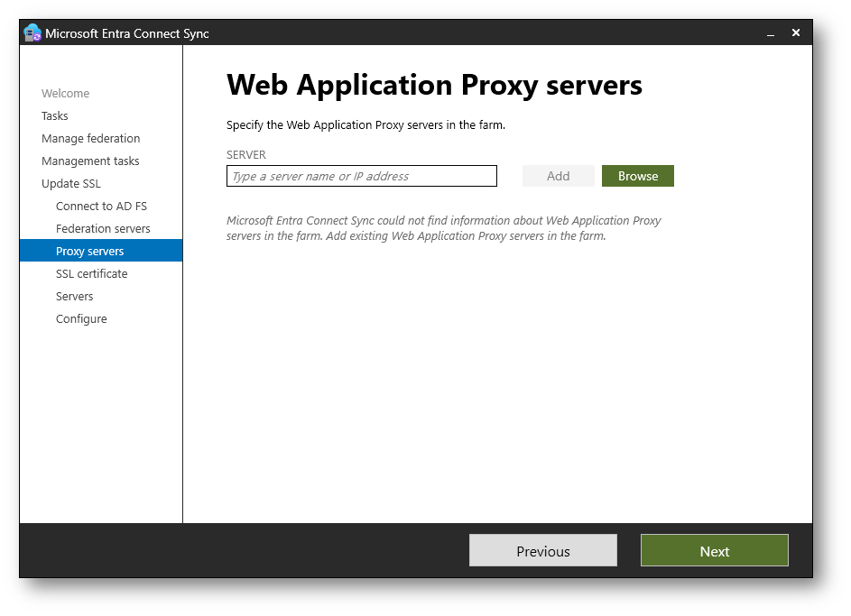Image resolution: width=851 pixels, height=616 pixels.
Task: Browse for a Web Application Proxy server
Action: pyautogui.click(x=637, y=176)
